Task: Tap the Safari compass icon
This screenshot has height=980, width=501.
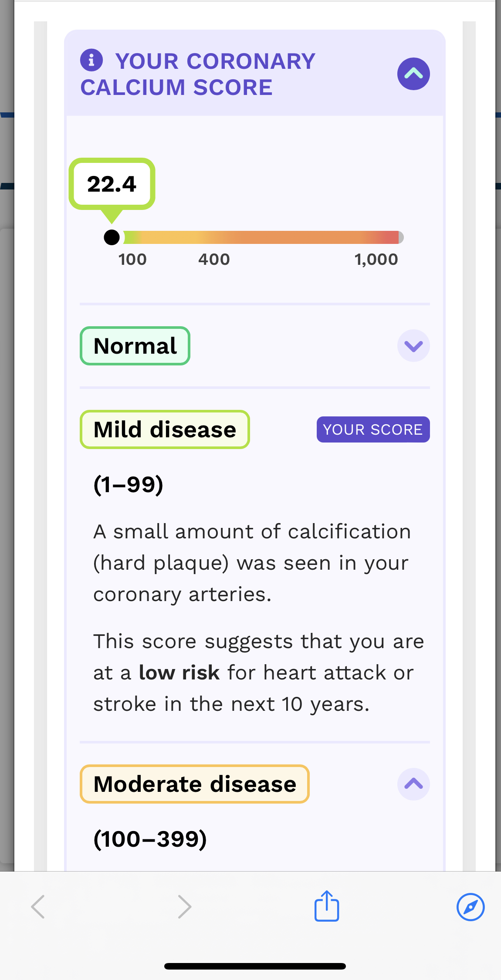Action: (471, 907)
